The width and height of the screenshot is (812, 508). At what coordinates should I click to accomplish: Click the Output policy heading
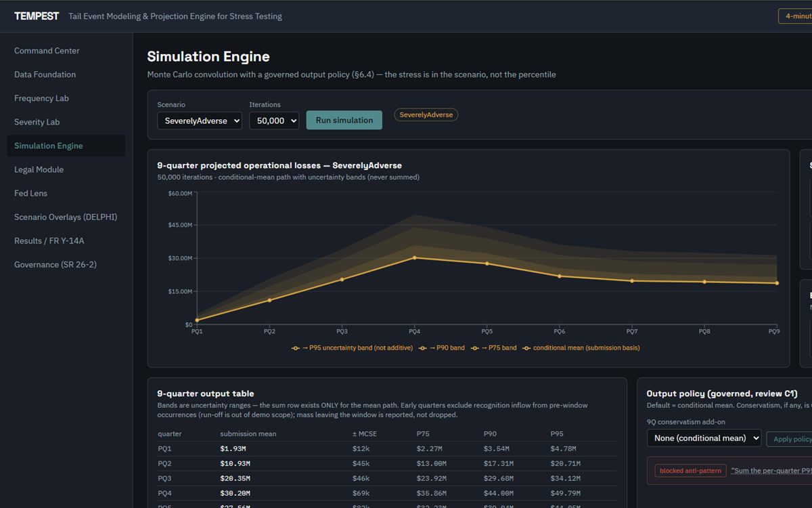click(722, 394)
